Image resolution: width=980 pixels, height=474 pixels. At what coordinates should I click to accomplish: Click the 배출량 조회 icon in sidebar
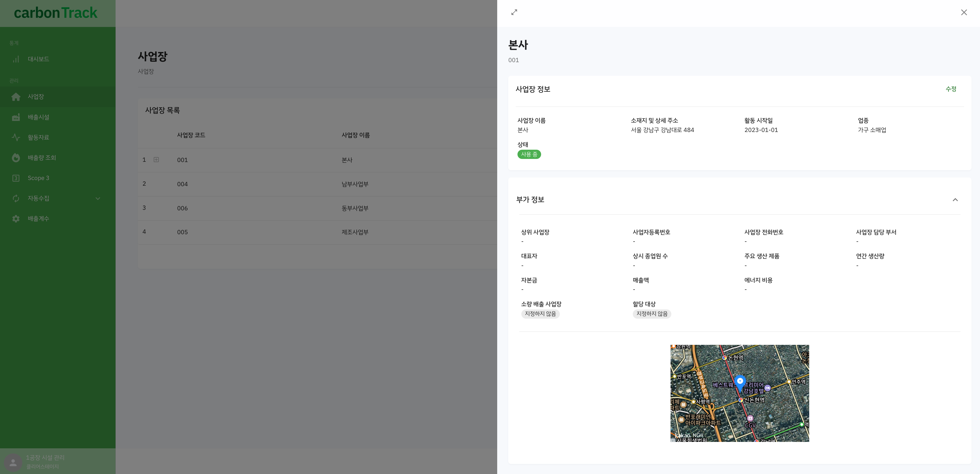tap(16, 157)
